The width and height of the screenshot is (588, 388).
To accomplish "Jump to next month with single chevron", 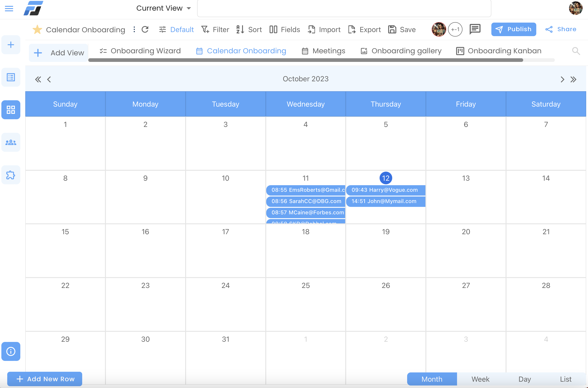I will coord(562,79).
